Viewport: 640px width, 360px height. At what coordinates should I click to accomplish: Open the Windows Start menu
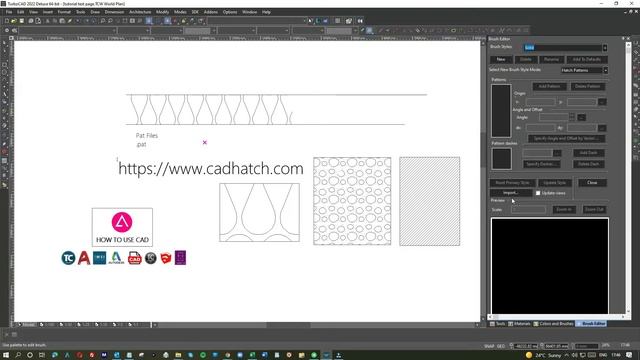(6, 355)
